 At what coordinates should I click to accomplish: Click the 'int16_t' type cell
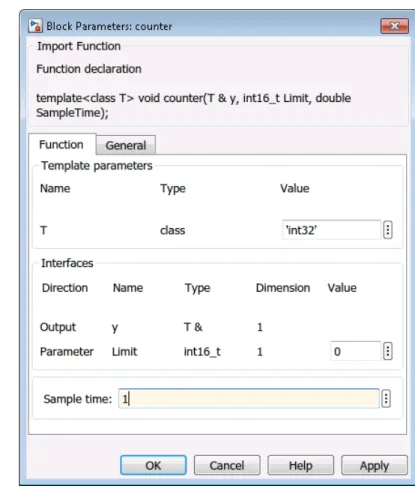[x=202, y=352]
